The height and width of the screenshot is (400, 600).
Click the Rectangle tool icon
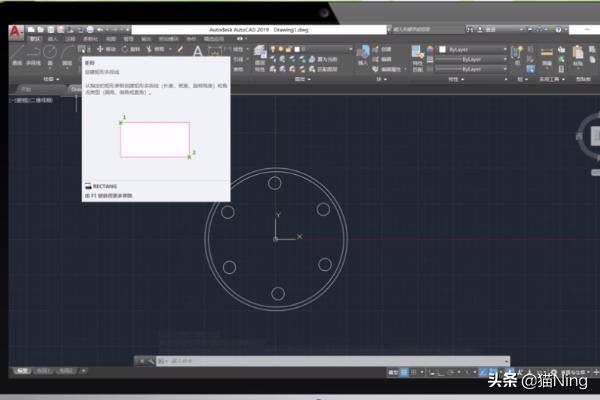point(82,49)
